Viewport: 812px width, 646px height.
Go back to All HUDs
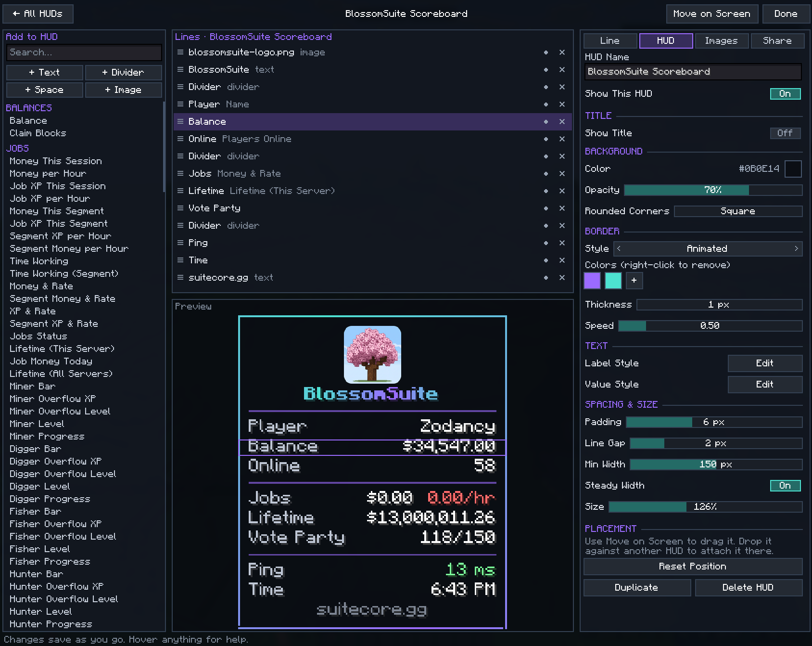[38, 14]
